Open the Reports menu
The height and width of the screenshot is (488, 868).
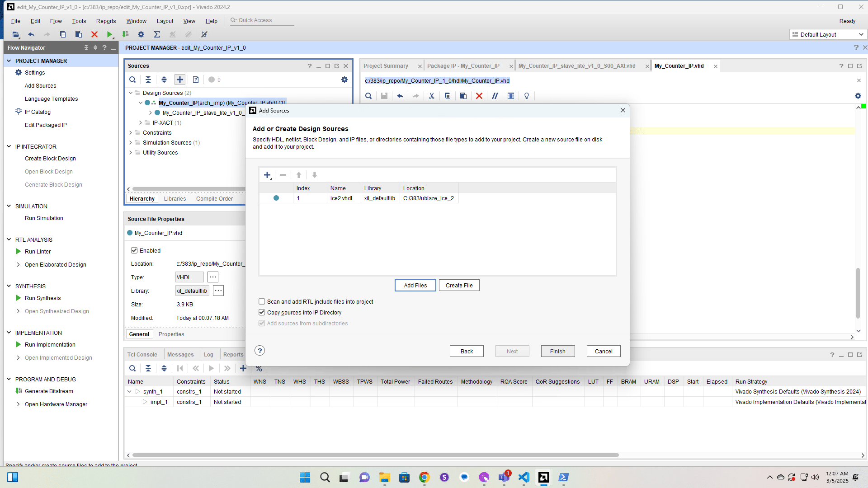106,21
